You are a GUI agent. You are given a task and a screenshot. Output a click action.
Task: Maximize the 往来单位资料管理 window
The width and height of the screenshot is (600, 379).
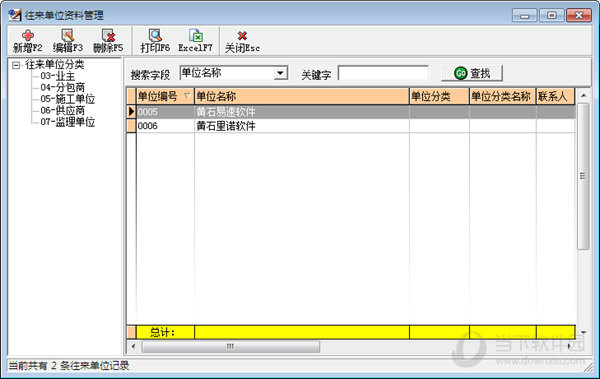click(551, 15)
